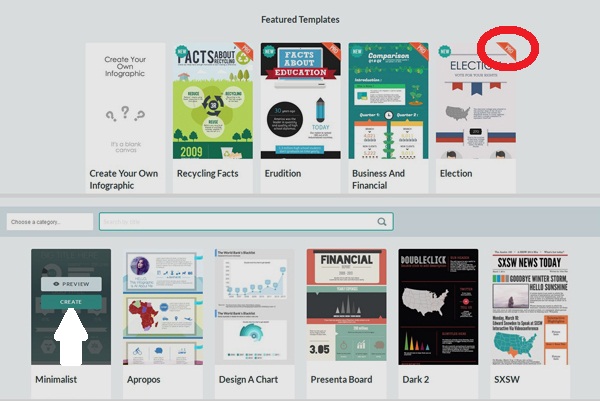Select the Design A Chart template
Image resolution: width=600 pixels, height=401 pixels.
[x=255, y=307]
